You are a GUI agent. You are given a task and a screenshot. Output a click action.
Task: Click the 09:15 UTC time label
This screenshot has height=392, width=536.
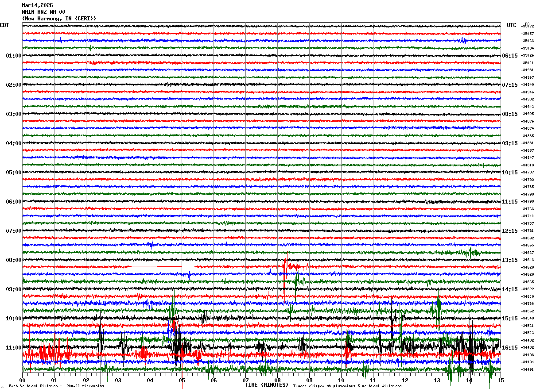coord(510,143)
